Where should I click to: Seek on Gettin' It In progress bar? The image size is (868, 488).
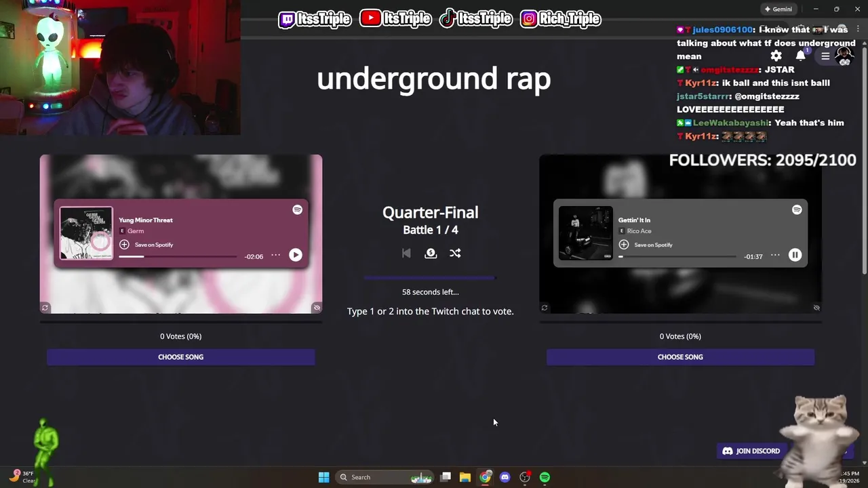[677, 256]
